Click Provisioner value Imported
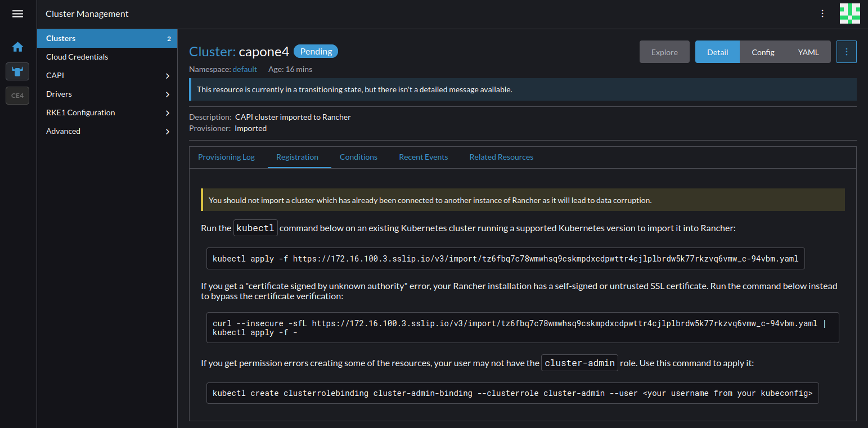The height and width of the screenshot is (428, 868). pyautogui.click(x=250, y=128)
